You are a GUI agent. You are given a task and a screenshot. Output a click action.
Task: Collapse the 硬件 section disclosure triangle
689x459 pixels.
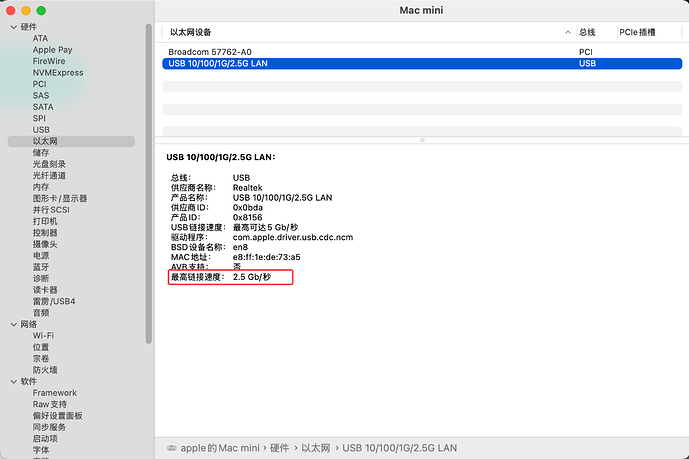(12, 27)
